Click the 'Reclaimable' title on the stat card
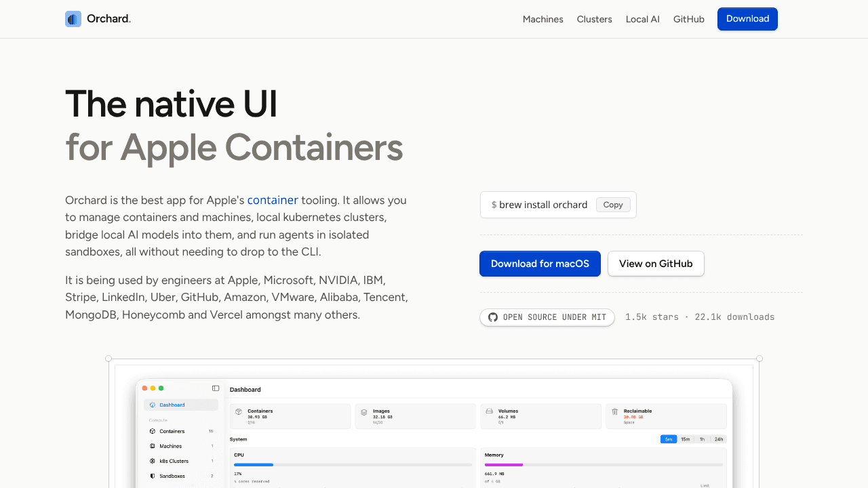Image resolution: width=868 pixels, height=488 pixels. 637,411
